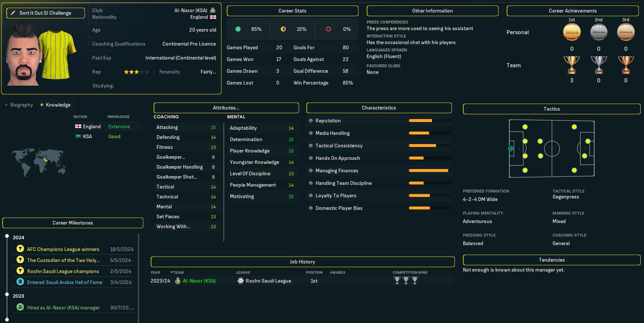Click the pencil edit icon beside Sort It Out SI Challenge

[13, 13]
